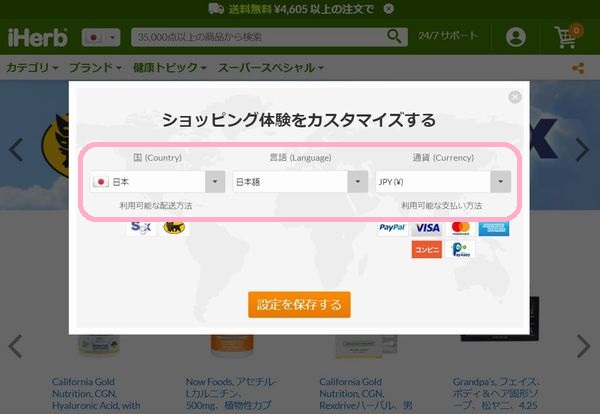Click the Sagawa shipping method icon
Image resolution: width=600 pixels, height=414 pixels.
pos(141,227)
